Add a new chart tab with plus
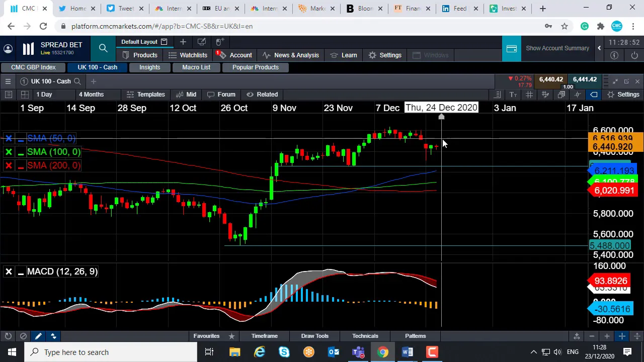Screen dimensions: 644x362 93,81
